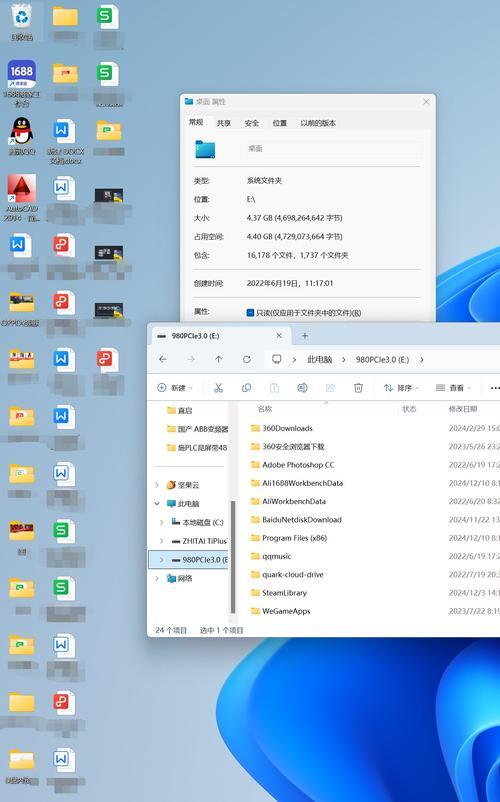Close the desktop Properties dialog
Viewport: 500px width, 802px height.
[426, 102]
